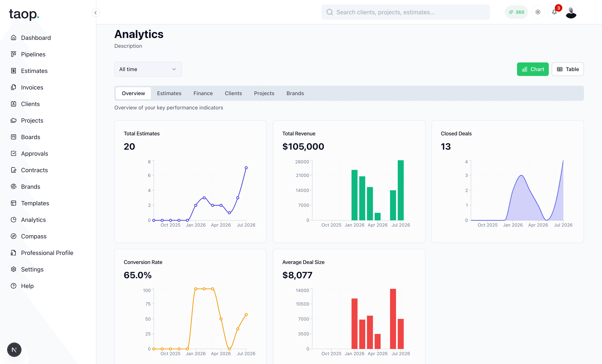Viewport: 602px width, 364px height.
Task: Click the Projects folder icon
Action: pyautogui.click(x=14, y=121)
